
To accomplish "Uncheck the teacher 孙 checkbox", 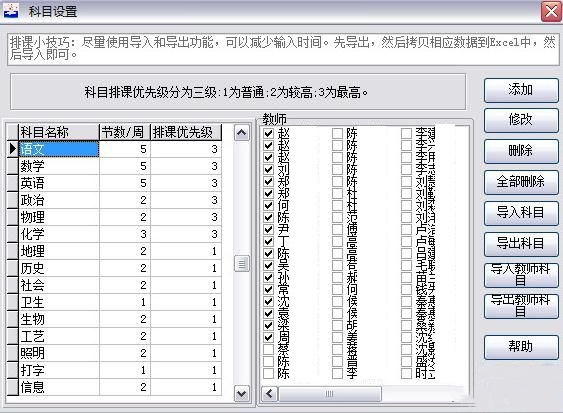I will coord(269,277).
